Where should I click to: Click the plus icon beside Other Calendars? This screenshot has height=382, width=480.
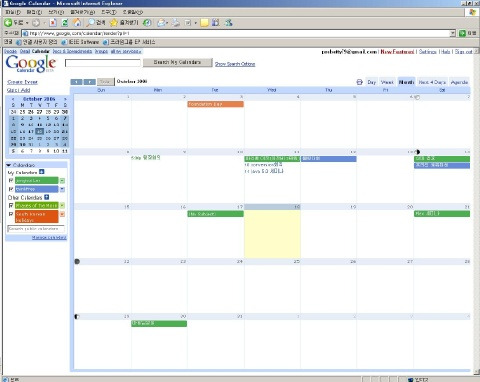pos(47,197)
